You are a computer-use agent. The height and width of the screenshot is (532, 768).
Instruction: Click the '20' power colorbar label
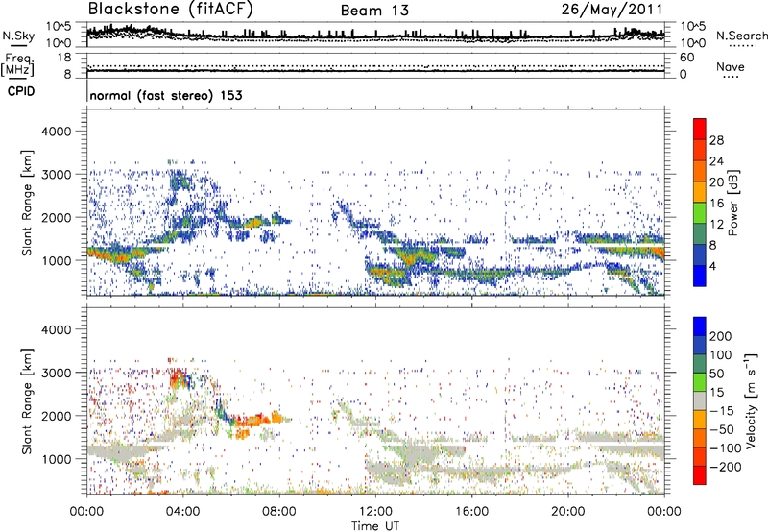(x=716, y=182)
